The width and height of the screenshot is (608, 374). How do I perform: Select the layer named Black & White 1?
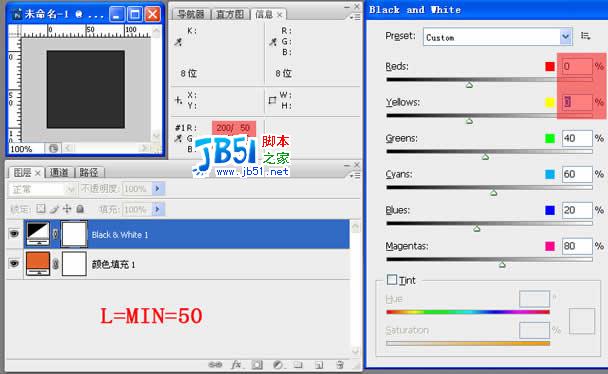tap(120, 235)
